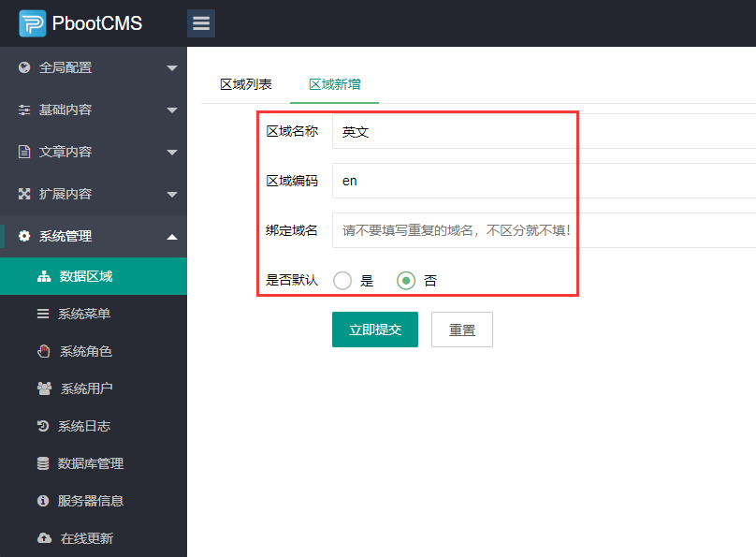The height and width of the screenshot is (557, 756).
Task: Click the 数据库管理 database icon
Action: (41, 463)
